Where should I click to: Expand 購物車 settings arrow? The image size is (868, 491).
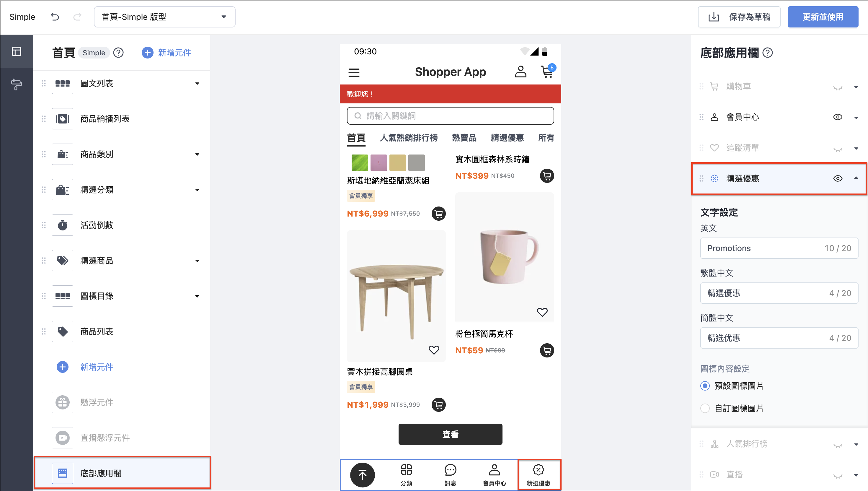coord(856,87)
